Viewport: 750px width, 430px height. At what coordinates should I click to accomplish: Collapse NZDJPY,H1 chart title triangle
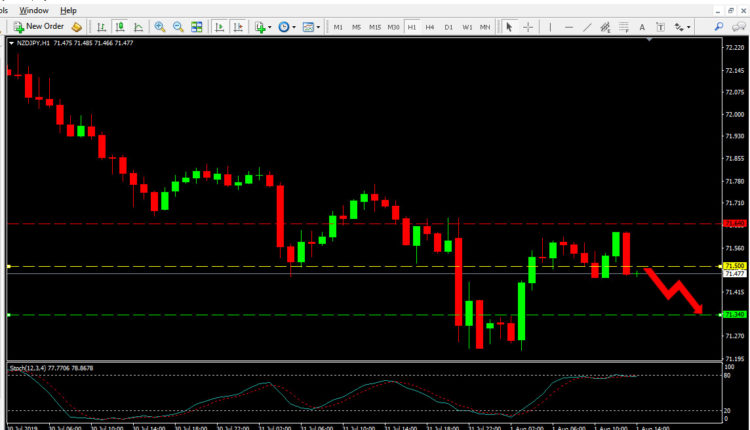tap(11, 43)
